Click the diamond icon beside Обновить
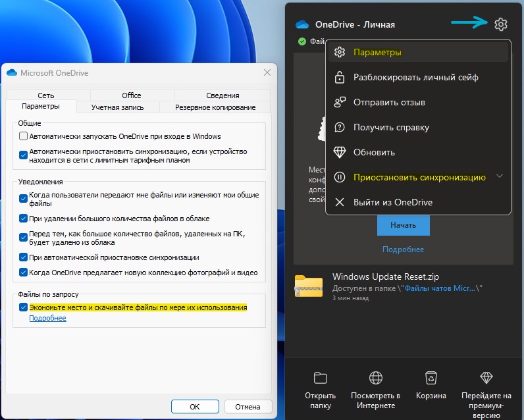Viewport: 524px width, 420px height. 340,152
